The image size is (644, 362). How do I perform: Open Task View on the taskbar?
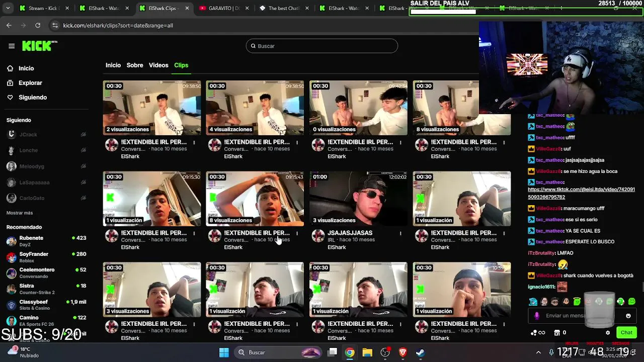pyautogui.click(x=333, y=352)
